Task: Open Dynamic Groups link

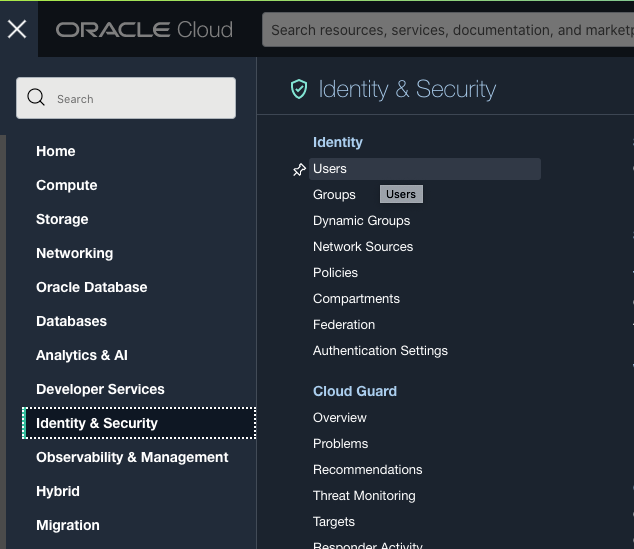Action: [x=361, y=221]
